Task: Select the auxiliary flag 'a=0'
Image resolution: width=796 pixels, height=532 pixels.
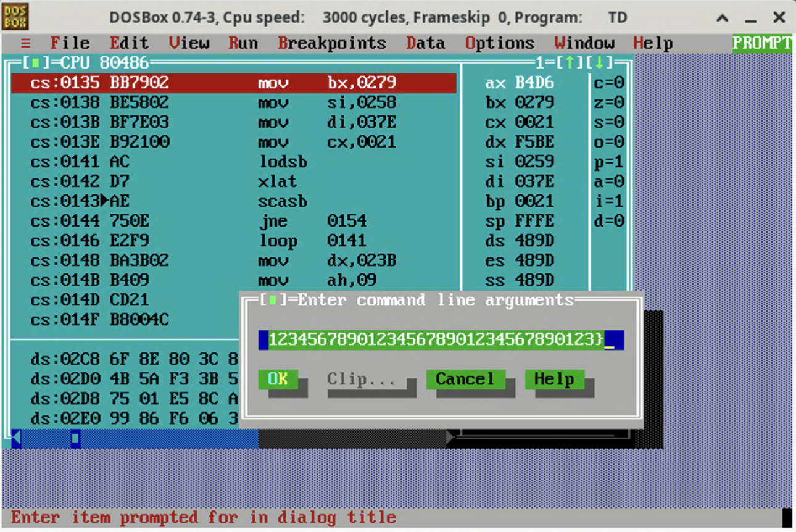Action: click(x=609, y=181)
